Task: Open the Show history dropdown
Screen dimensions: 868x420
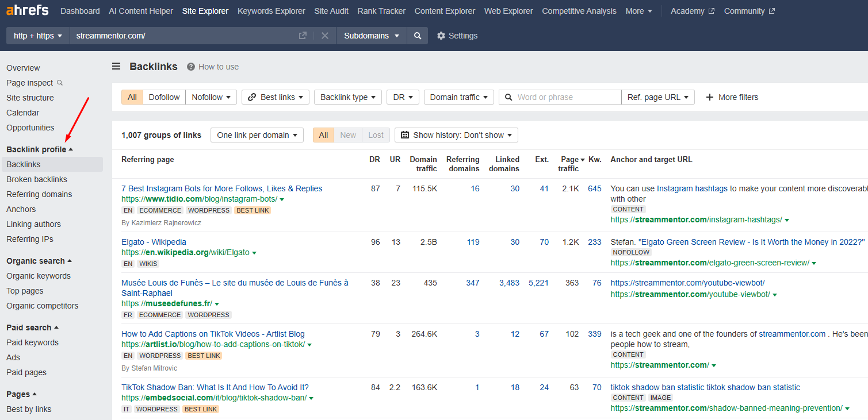Action: pyautogui.click(x=456, y=135)
